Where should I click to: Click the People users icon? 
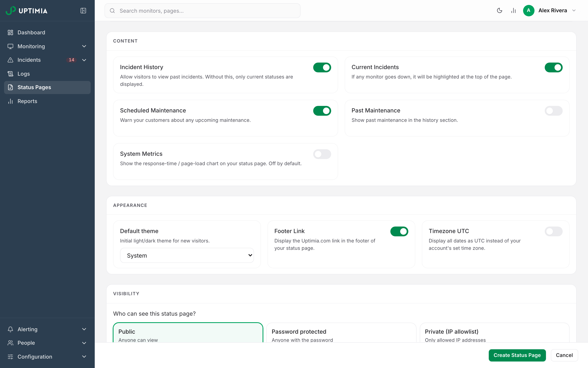pos(10,343)
